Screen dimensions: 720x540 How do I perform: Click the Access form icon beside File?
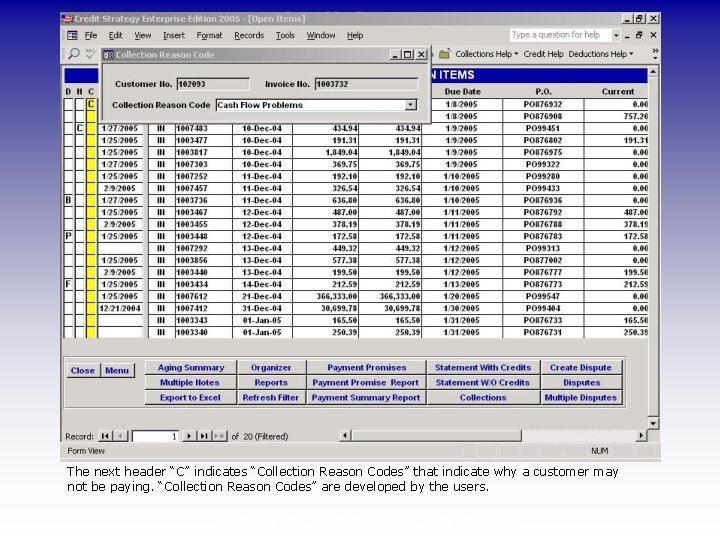(72, 35)
